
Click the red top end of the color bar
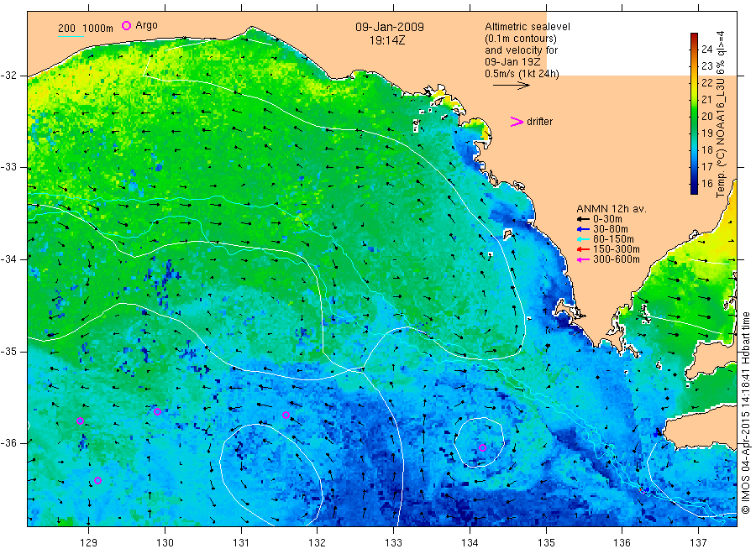pos(694,35)
